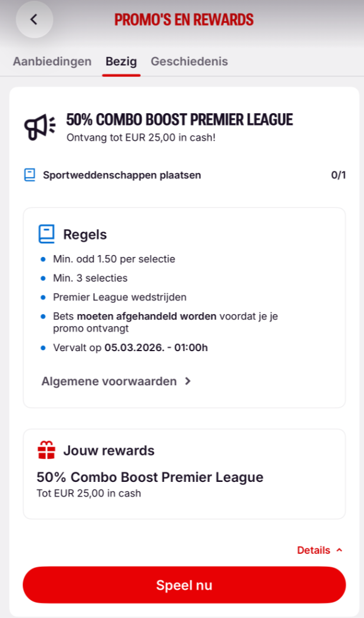Collapse the Details section
Viewport: 364px width, 618px height.
(x=314, y=550)
